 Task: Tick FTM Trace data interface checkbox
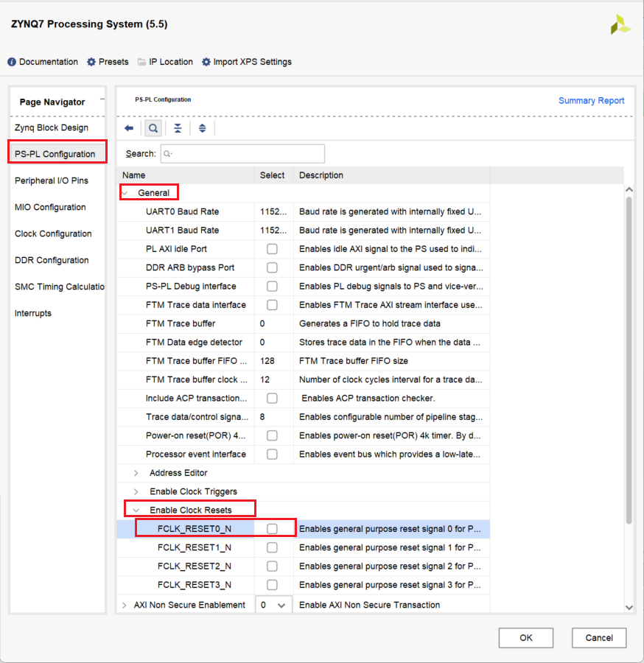pos(272,305)
